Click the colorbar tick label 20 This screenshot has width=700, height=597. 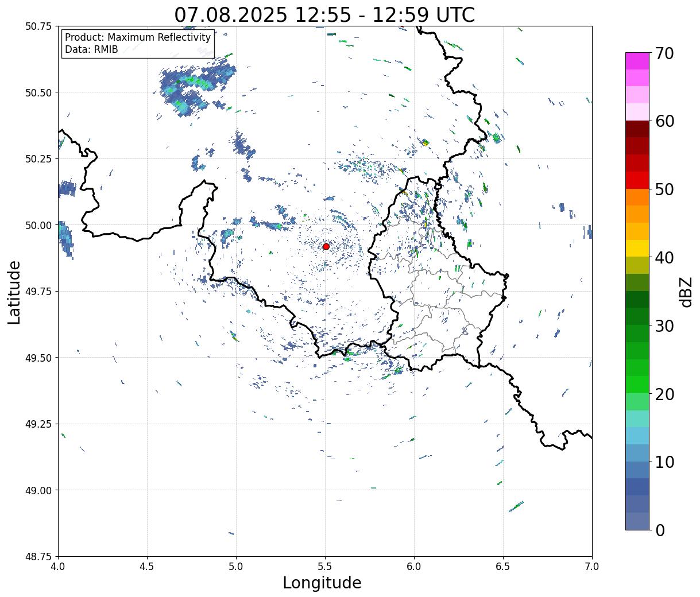point(665,394)
